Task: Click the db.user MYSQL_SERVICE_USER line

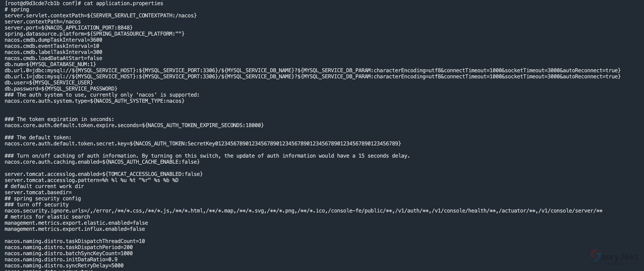Action: (x=49, y=83)
